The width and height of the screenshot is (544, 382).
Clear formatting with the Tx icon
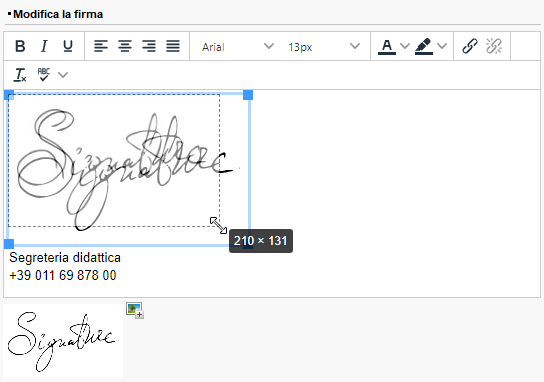click(x=20, y=75)
